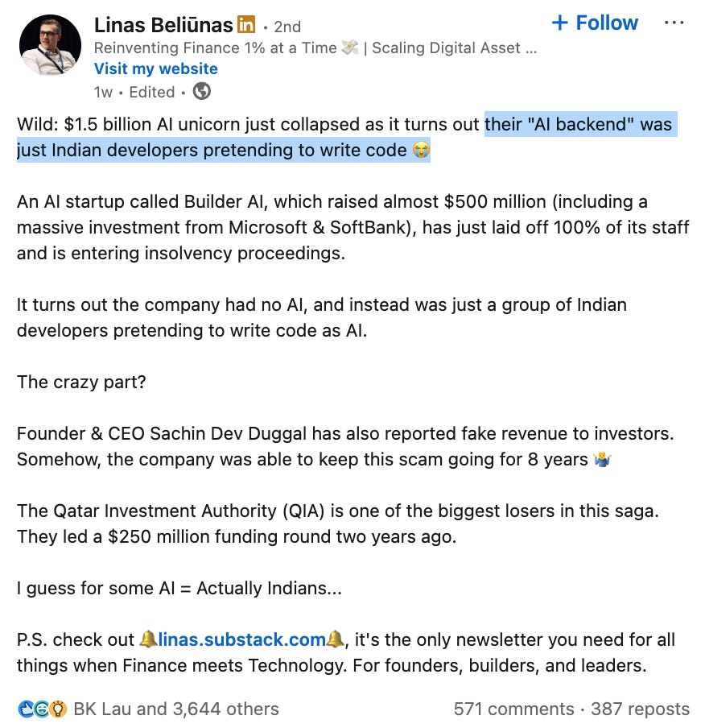
Task: Follow Linas Beliūnas
Action: tap(595, 23)
